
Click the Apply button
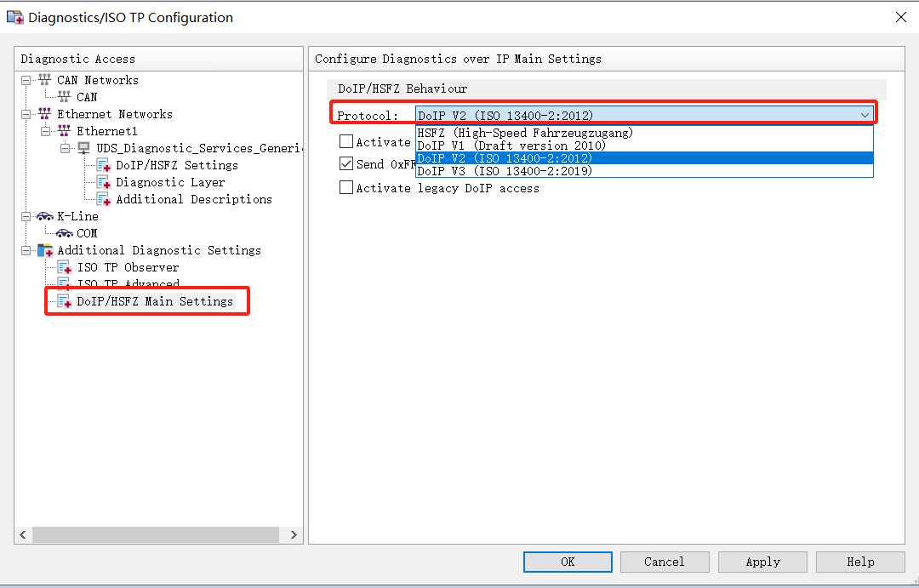click(x=762, y=562)
